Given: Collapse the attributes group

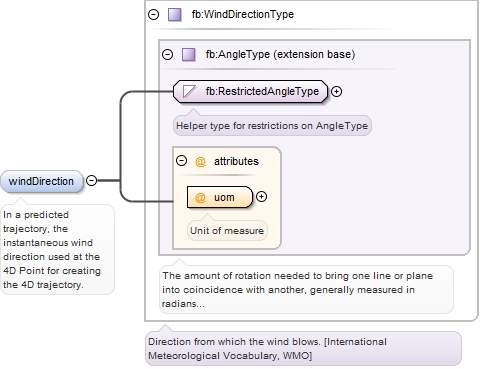Looking at the screenshot, I should pyautogui.click(x=181, y=161).
